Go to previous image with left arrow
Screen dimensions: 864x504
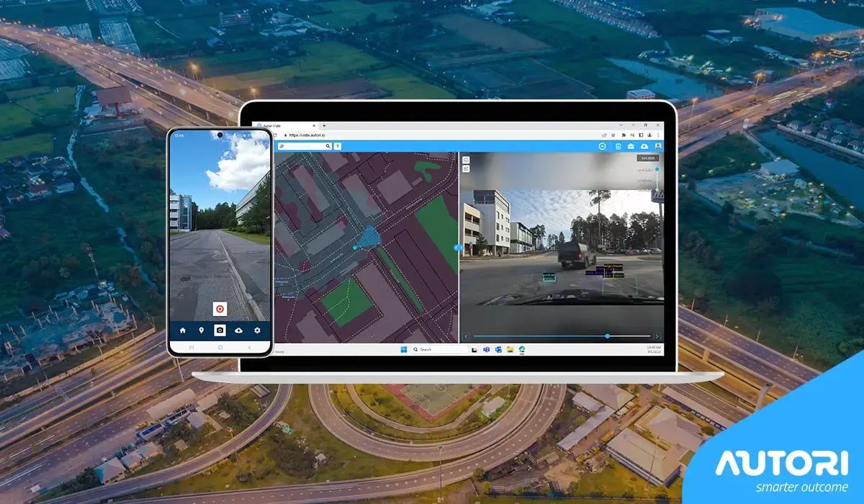coord(466,336)
